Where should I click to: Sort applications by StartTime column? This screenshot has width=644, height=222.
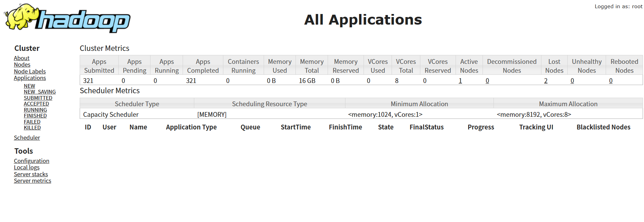click(296, 127)
